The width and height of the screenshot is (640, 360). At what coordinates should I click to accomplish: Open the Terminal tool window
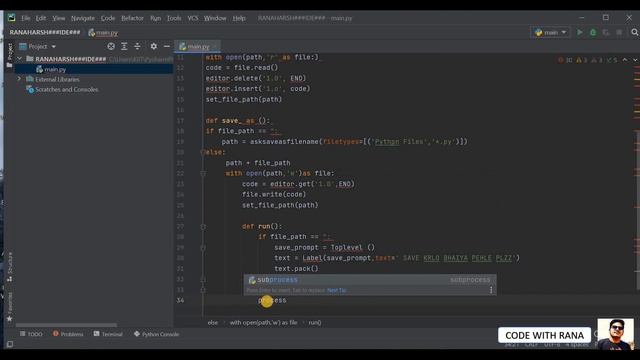[108, 334]
